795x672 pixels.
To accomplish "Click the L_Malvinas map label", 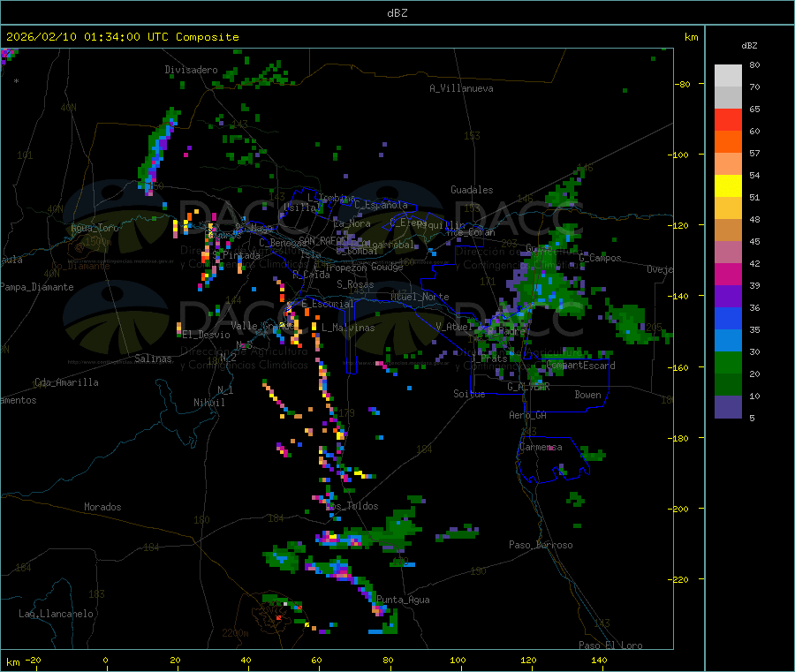I will click(x=348, y=328).
